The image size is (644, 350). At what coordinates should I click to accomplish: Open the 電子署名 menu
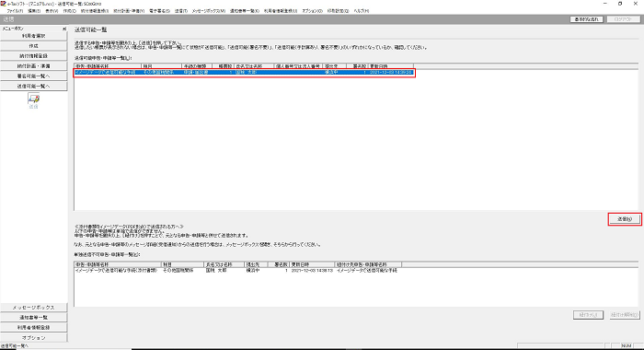coord(159,11)
